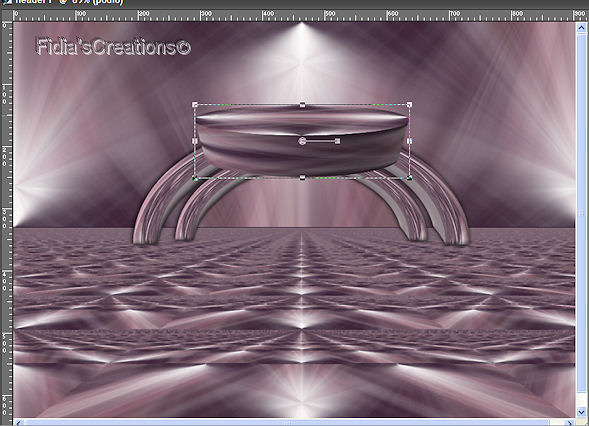This screenshot has width=589, height=426.
Task: Click the bottom-right selection corner handle
Action: [409, 178]
